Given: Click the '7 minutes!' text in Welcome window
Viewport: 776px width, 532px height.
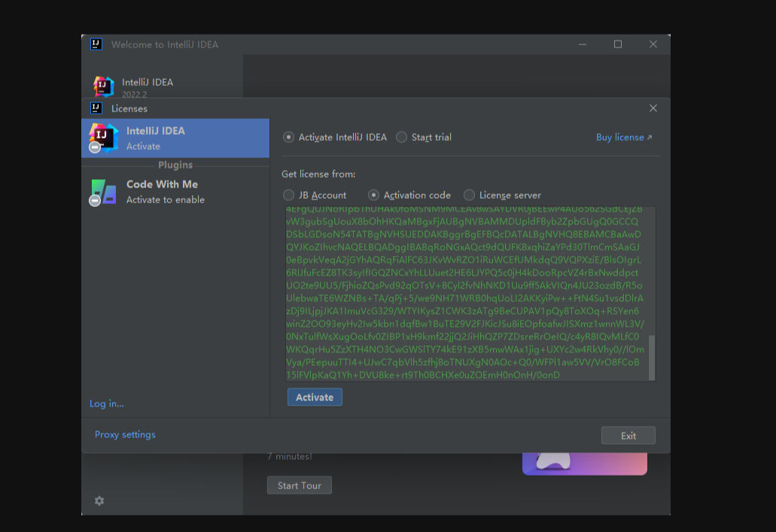Looking at the screenshot, I should coord(290,456).
